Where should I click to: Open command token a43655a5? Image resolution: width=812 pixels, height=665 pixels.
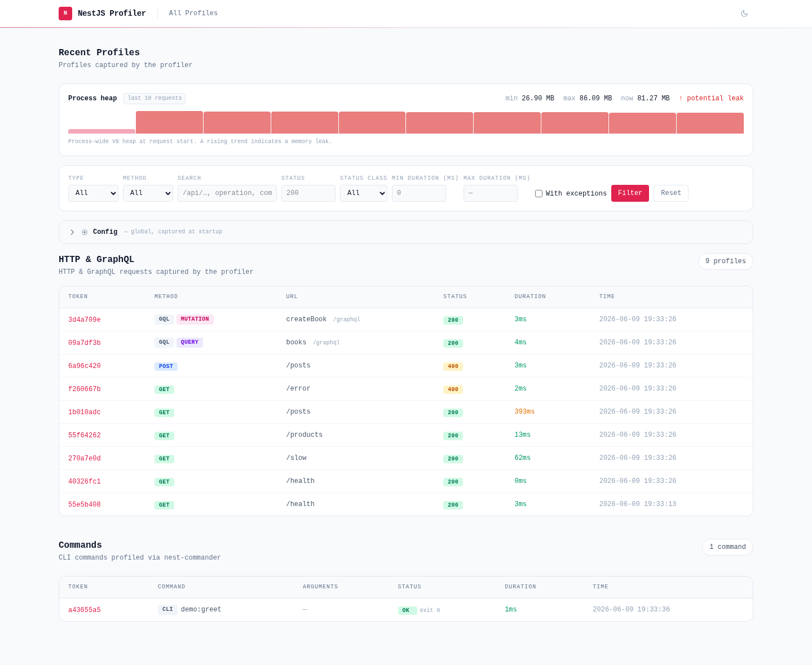click(85, 610)
